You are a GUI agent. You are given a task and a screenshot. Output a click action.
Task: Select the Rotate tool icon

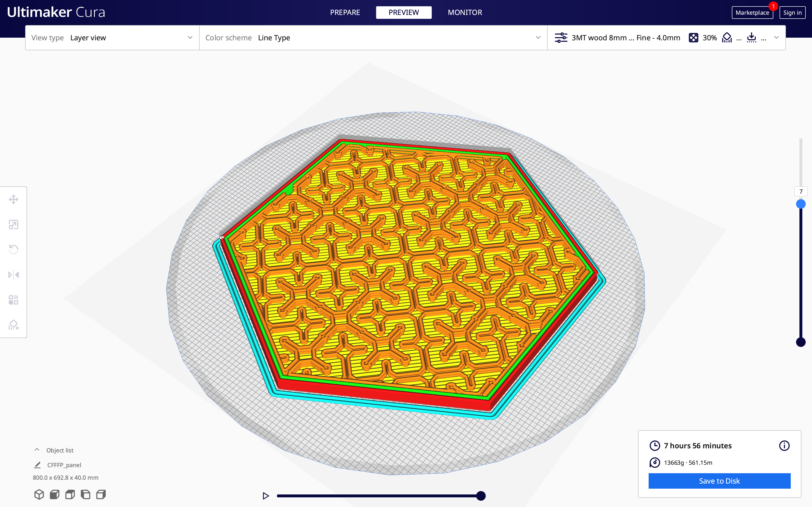14,249
